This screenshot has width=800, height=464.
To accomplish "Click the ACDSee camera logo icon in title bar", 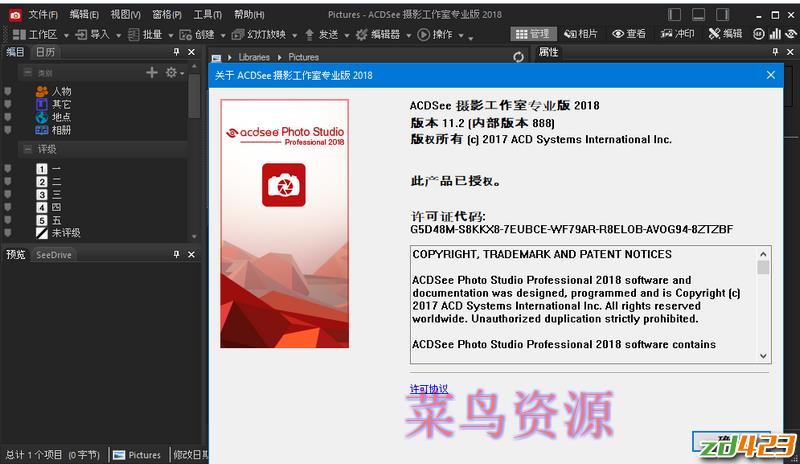I will point(15,15).
